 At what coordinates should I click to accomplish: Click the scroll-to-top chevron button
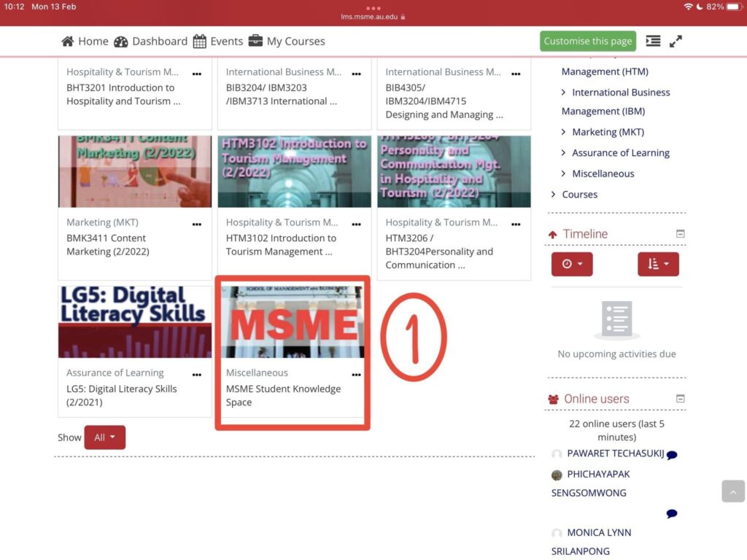(x=733, y=491)
